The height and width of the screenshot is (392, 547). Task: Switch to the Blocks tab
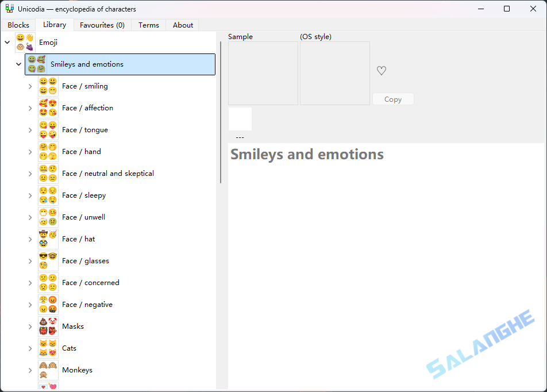click(18, 25)
